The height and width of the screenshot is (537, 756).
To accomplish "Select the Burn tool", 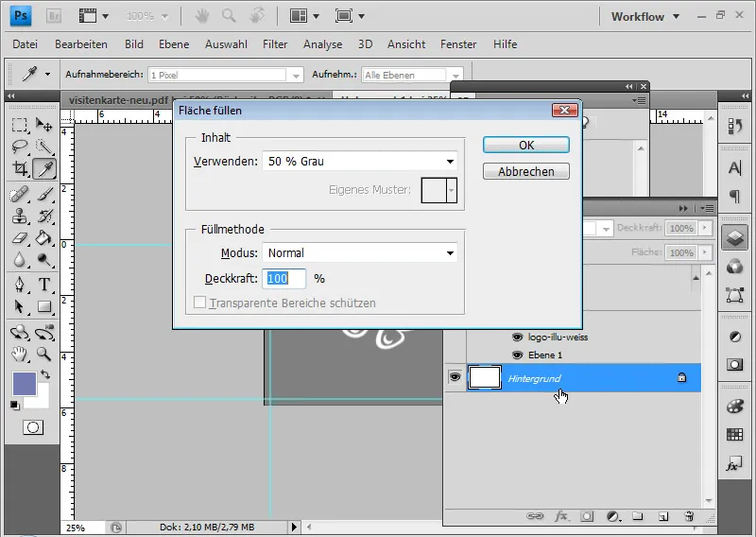I will tap(44, 260).
